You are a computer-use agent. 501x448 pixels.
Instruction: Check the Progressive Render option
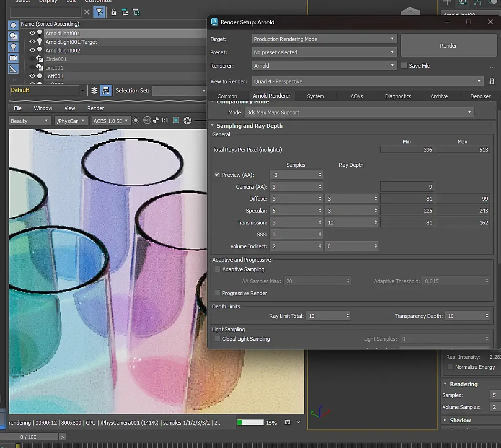point(218,293)
